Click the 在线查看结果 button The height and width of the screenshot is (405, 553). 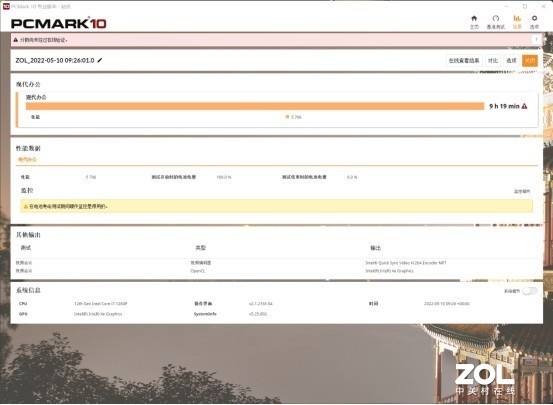[464, 61]
